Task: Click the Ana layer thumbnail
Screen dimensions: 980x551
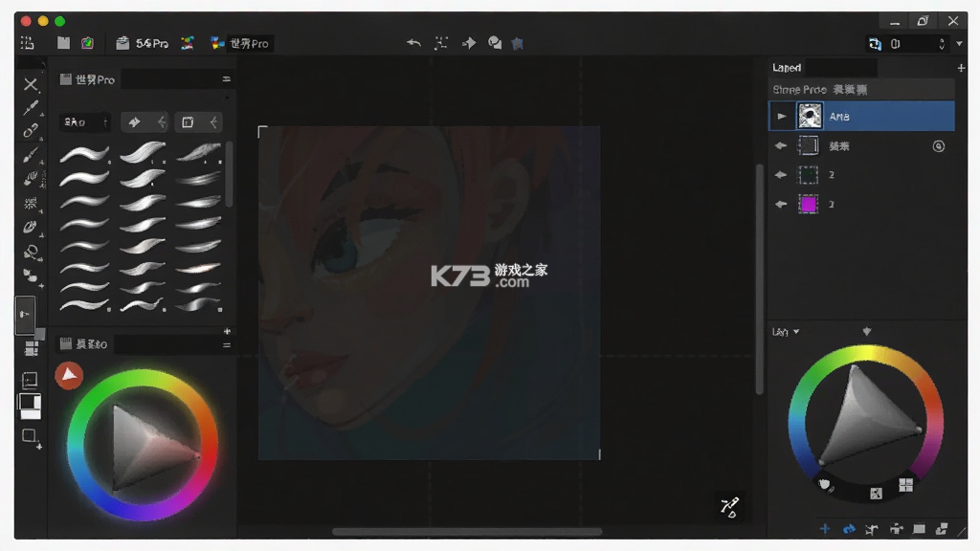Action: tap(810, 116)
